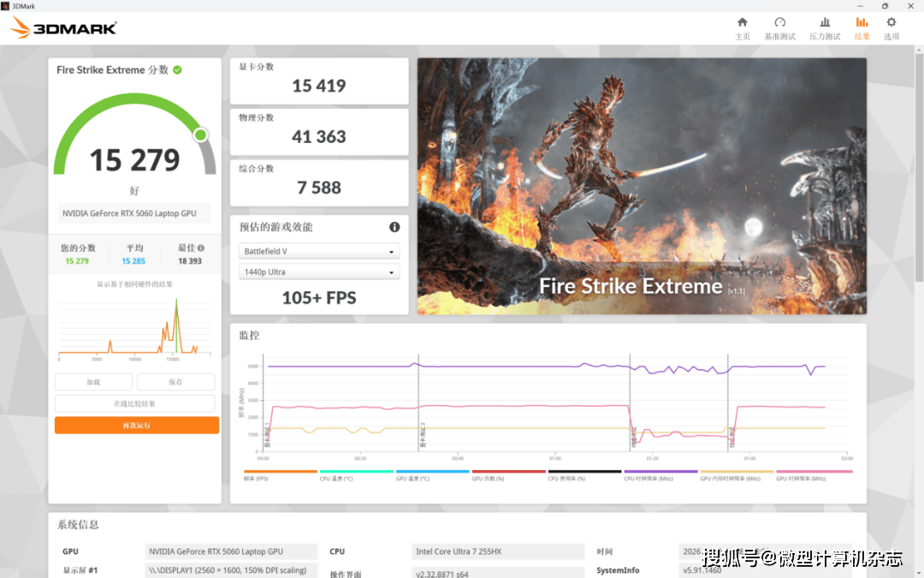
Task: Click the 105+ FPS estimate
Action: (319, 298)
